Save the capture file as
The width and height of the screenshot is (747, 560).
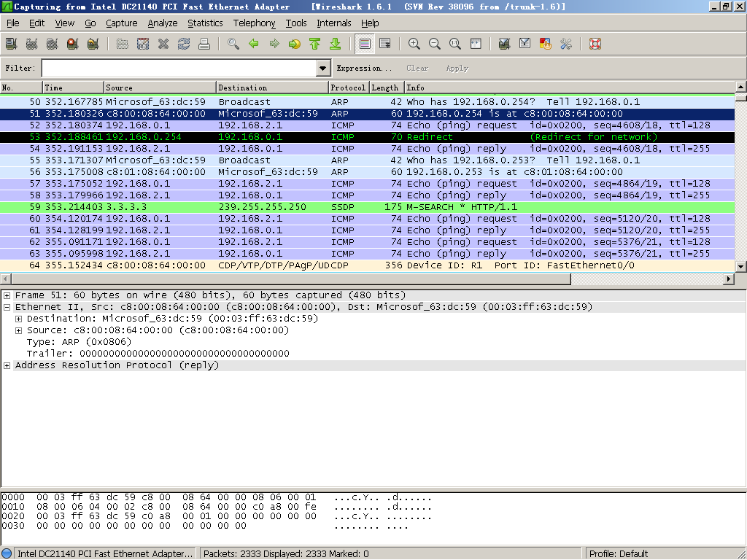click(x=143, y=44)
